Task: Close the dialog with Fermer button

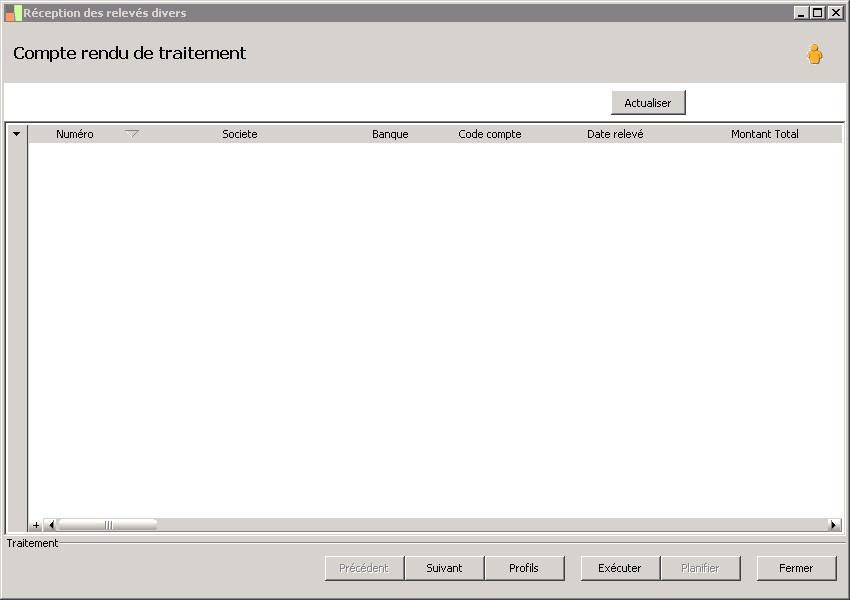Action: tap(796, 568)
